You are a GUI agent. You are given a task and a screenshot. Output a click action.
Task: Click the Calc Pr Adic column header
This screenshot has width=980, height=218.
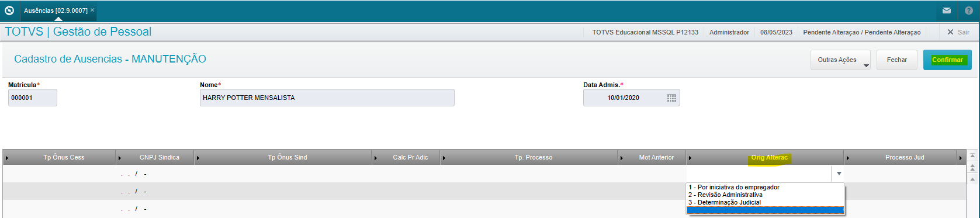[410, 157]
